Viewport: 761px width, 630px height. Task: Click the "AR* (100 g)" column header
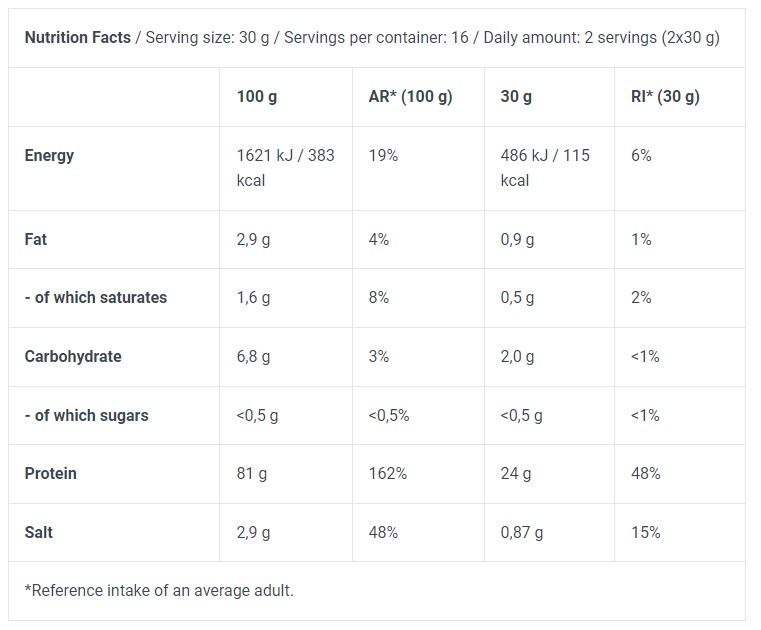tap(410, 97)
